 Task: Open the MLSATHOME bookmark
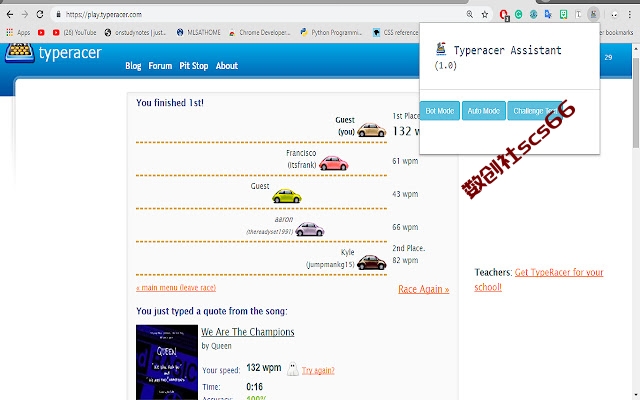(x=198, y=32)
